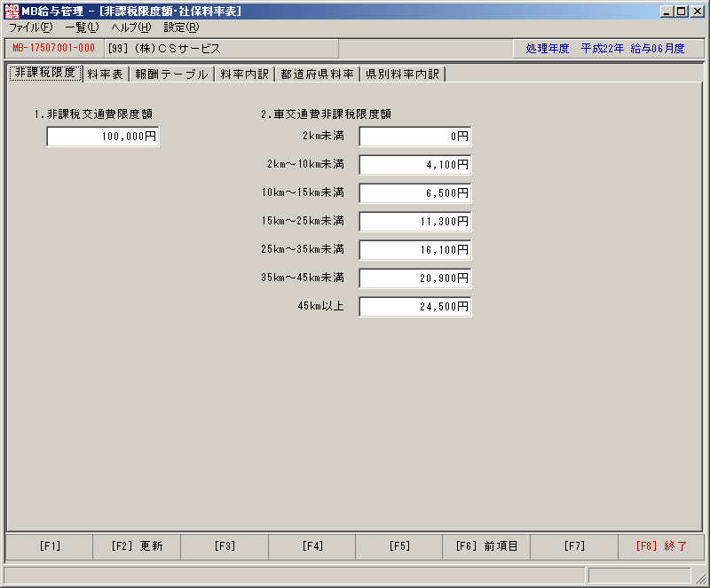Switch to the 料率表 tab

[106, 74]
